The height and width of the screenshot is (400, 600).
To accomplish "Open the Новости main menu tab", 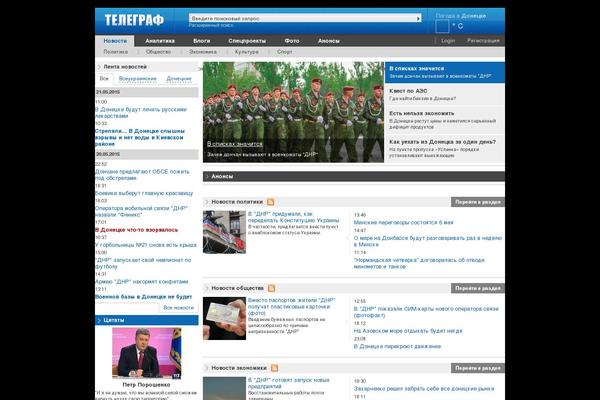I will click(115, 41).
